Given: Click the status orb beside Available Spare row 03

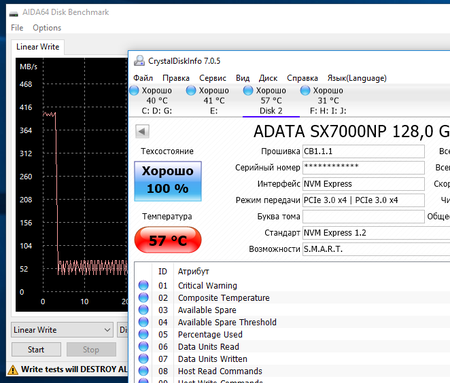Looking at the screenshot, I should [143, 310].
